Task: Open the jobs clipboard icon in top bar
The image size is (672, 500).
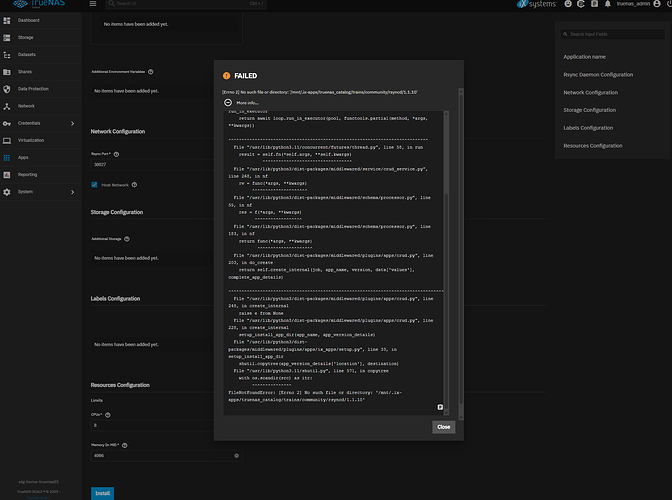Action: [594, 4]
